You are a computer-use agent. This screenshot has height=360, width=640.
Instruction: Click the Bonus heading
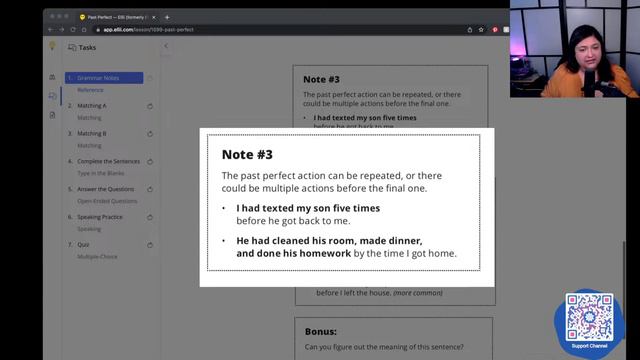[321, 331]
